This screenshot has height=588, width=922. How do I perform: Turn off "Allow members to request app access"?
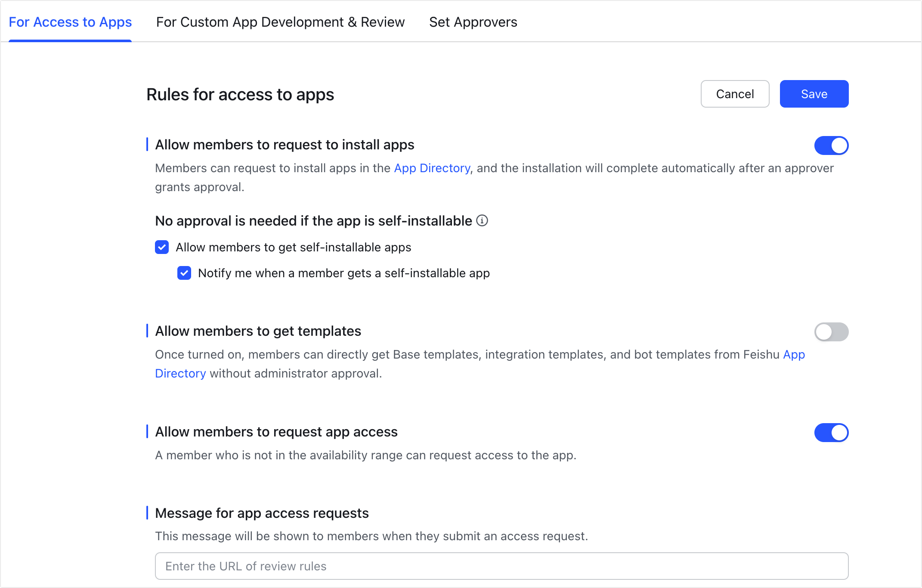pos(831,433)
